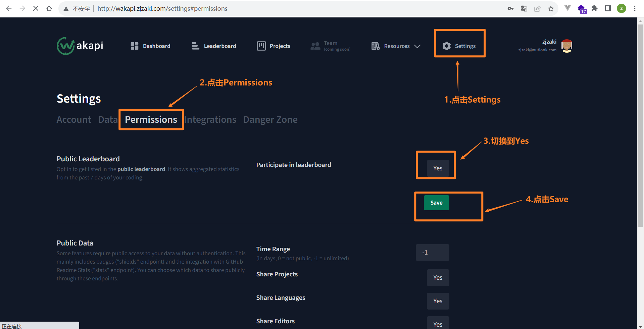Click the Settings gear icon
Viewport: 644px width, 329px height.
(447, 46)
